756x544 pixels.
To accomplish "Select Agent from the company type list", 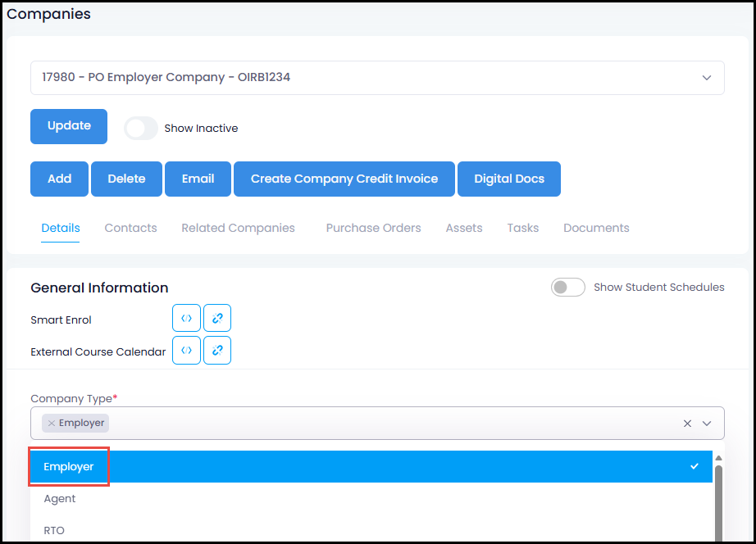I will click(60, 498).
